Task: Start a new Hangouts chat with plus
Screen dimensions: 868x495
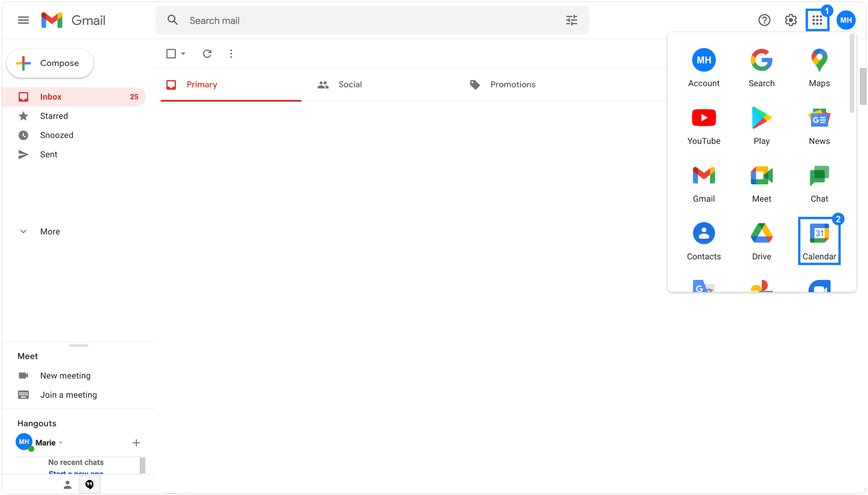Action: click(136, 443)
